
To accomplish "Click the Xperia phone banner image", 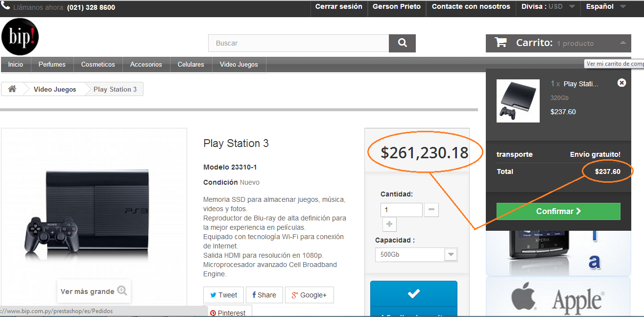I will pyautogui.click(x=558, y=253).
